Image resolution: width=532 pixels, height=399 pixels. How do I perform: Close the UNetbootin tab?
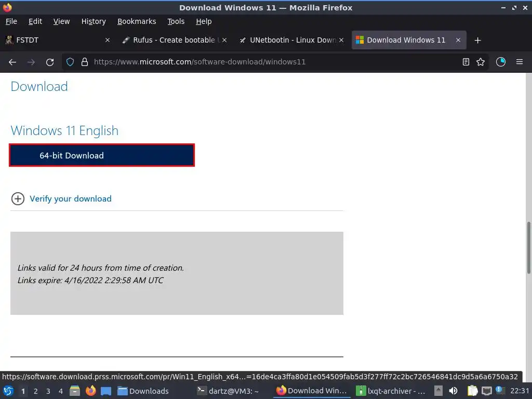[x=341, y=40]
